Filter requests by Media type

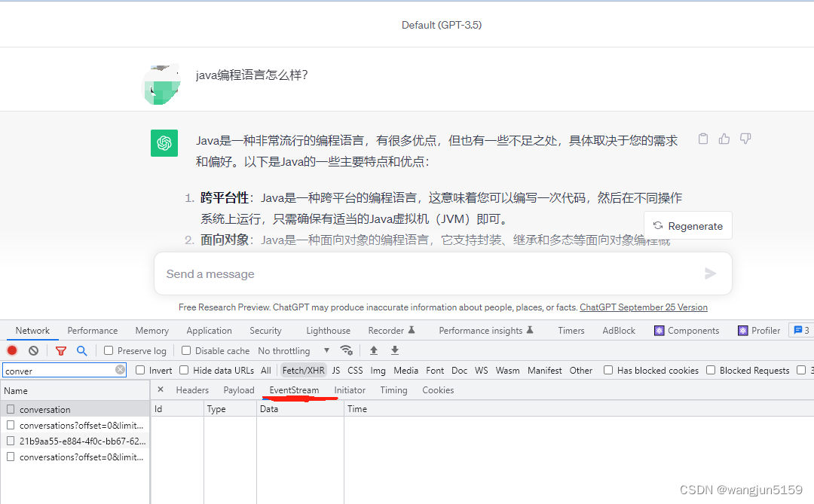[406, 370]
